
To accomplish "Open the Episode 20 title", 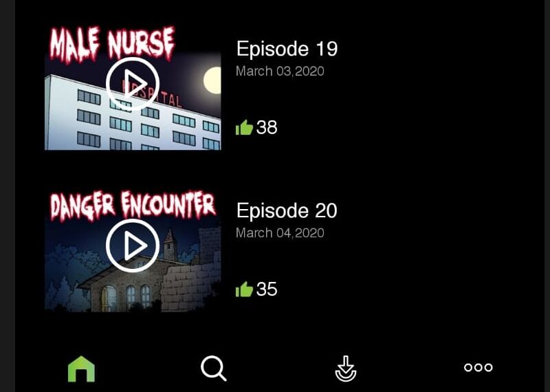I will click(287, 210).
